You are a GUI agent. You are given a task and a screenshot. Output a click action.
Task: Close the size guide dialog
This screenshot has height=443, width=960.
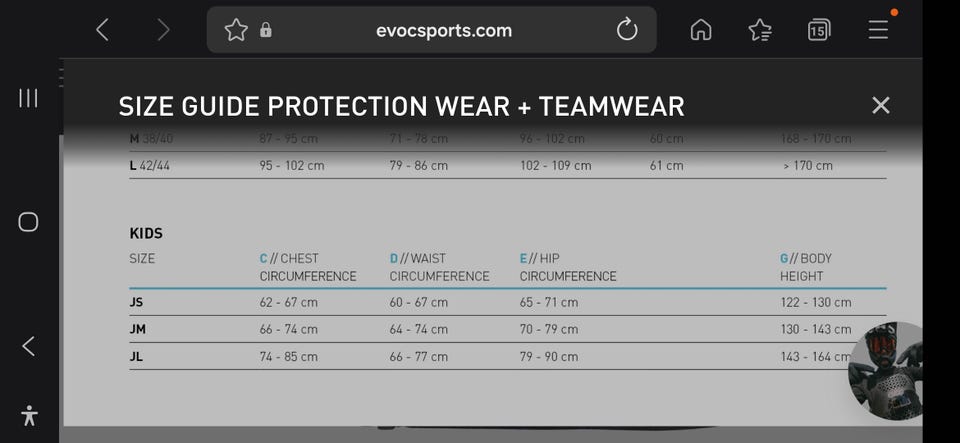[x=880, y=105]
